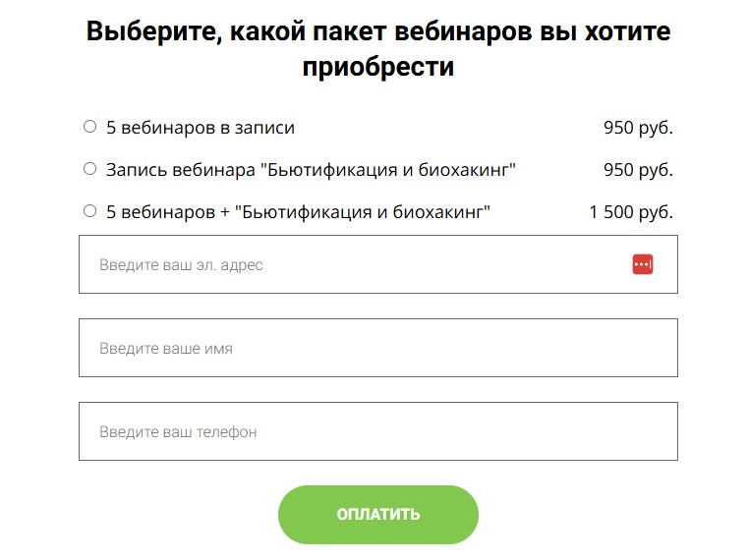Click the "+" sign in the third option label
Viewport: 749px width, 560px height.
[225, 212]
